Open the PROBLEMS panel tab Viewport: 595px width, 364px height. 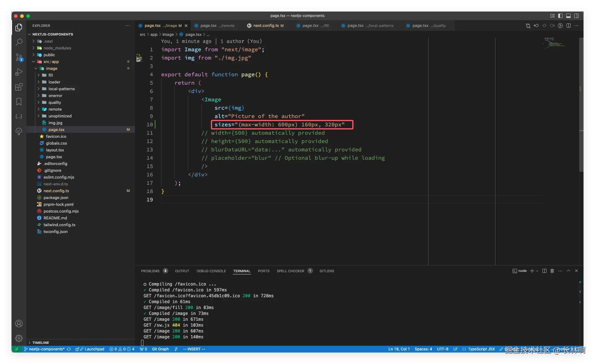pos(150,271)
